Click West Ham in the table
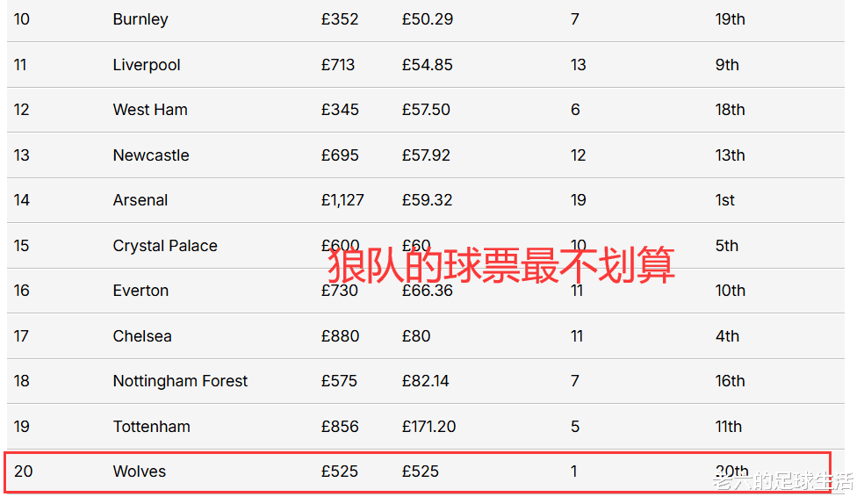This screenshot has width=864, height=504. click(x=150, y=110)
